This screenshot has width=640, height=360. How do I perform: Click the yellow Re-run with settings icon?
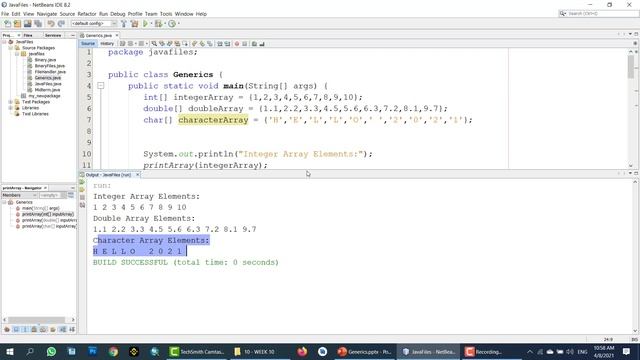[x=82, y=190]
